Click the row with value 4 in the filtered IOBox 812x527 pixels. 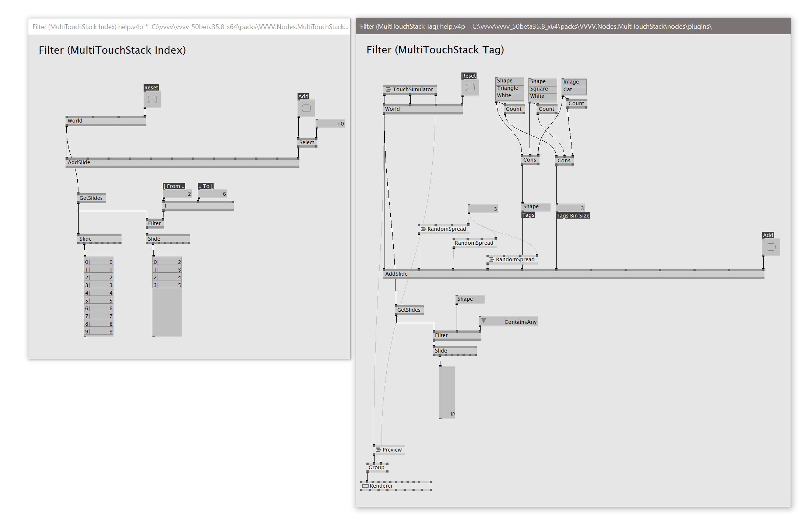point(167,277)
